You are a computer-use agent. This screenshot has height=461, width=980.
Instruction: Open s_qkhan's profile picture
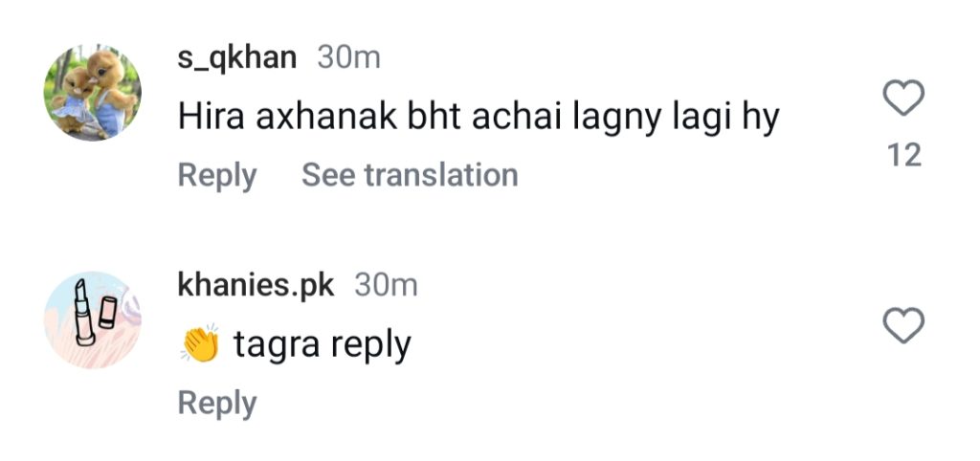coord(93,94)
